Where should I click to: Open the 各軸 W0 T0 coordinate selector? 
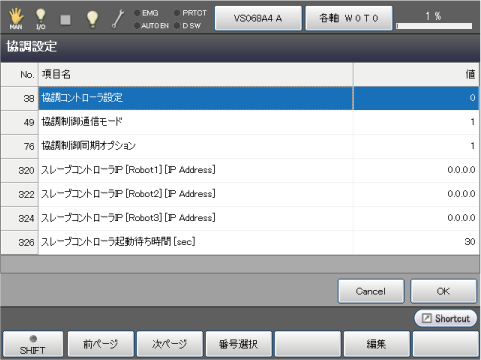349,18
